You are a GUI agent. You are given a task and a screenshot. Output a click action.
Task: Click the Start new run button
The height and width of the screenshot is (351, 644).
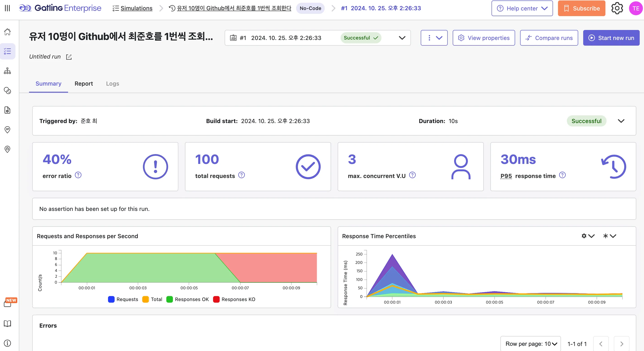pos(611,38)
